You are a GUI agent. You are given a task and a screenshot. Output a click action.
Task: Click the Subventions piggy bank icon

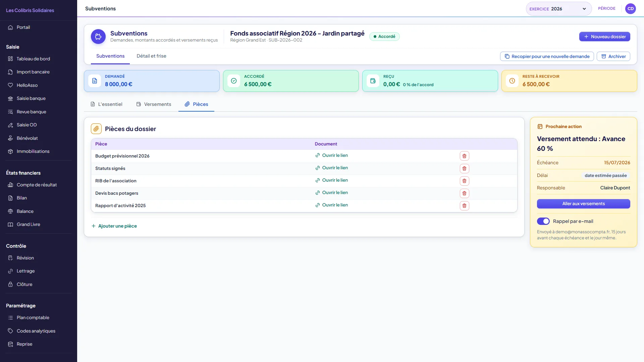pos(98,37)
